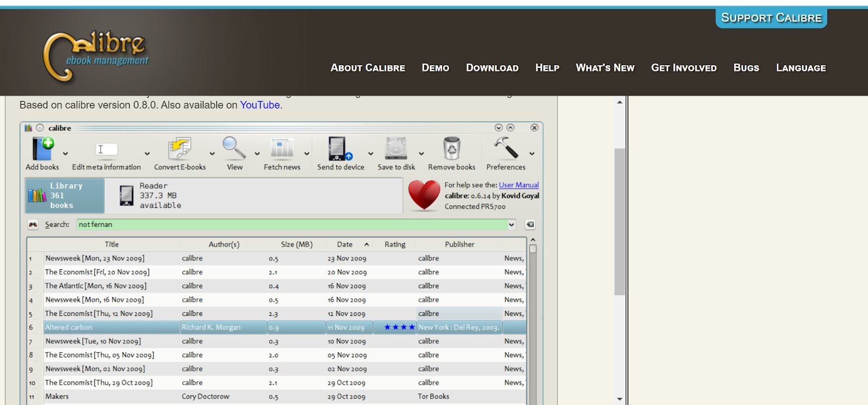
Task: Open the Download menu item
Action: [492, 68]
